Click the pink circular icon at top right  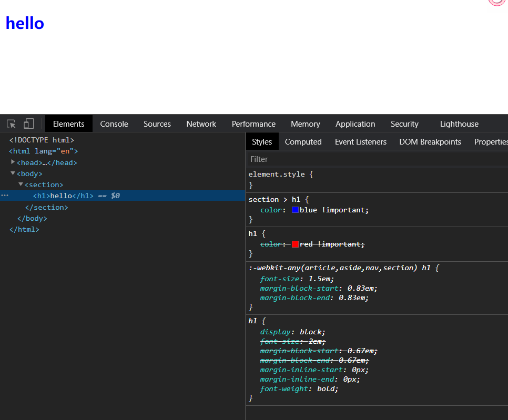(496, 2)
